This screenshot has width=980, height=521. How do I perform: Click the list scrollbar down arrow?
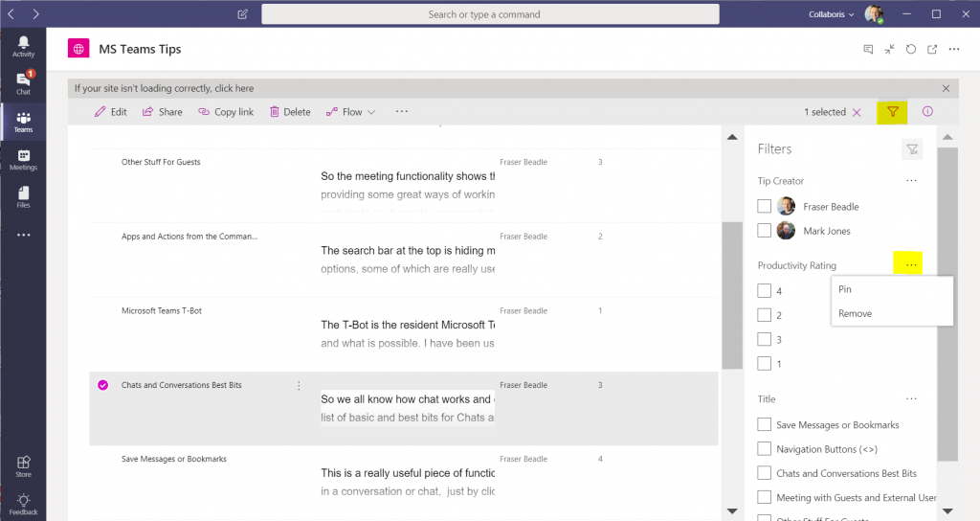point(732,511)
